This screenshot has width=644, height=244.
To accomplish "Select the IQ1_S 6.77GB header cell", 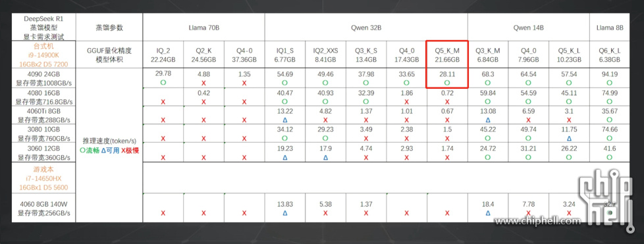I will pos(285,55).
